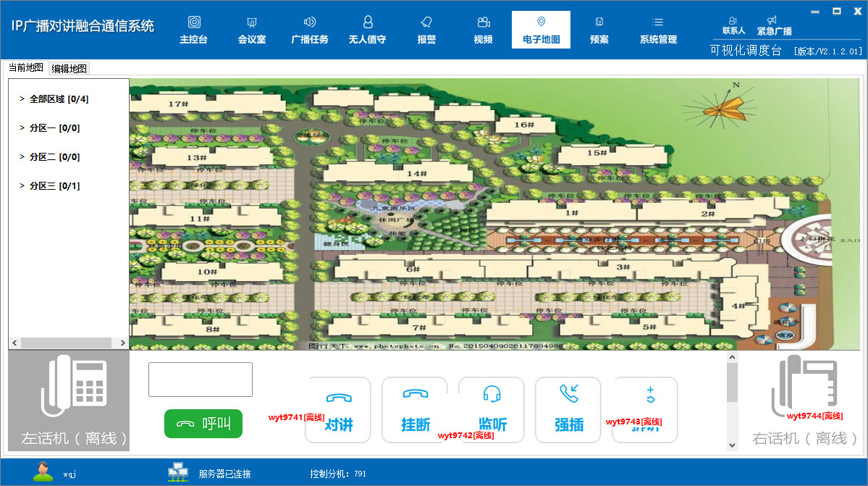Screen dimensions: 868x486
Task: Click the 强拆 button partly covered by the wyt9743 label
Action: [x=645, y=410]
